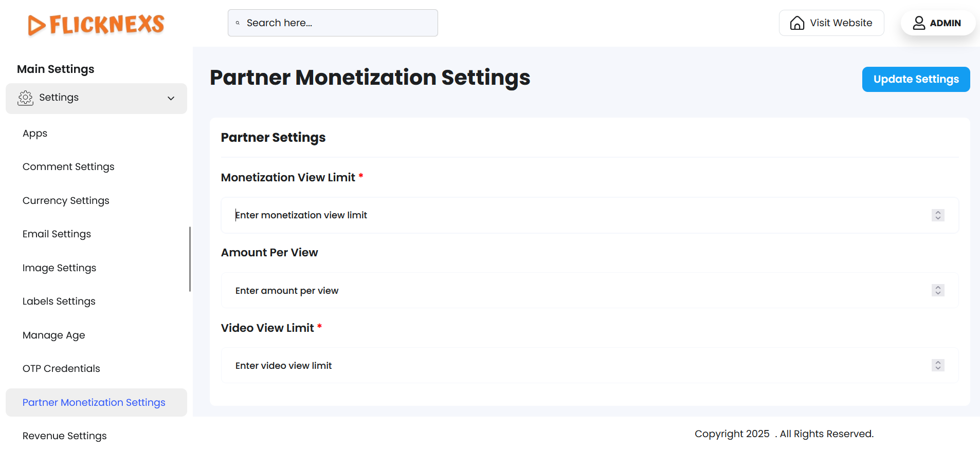Open the Apps settings page
Screen dimensions: 980x450
[35, 134]
